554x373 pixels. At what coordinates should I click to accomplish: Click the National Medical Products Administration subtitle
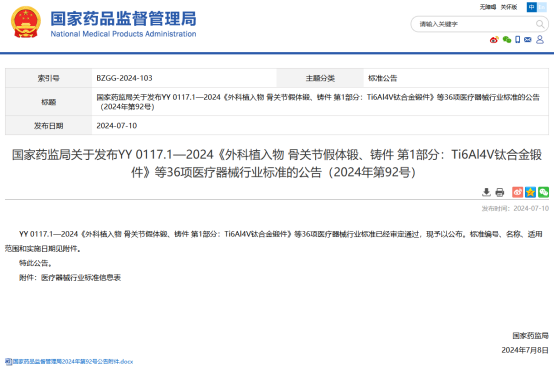[x=123, y=34]
